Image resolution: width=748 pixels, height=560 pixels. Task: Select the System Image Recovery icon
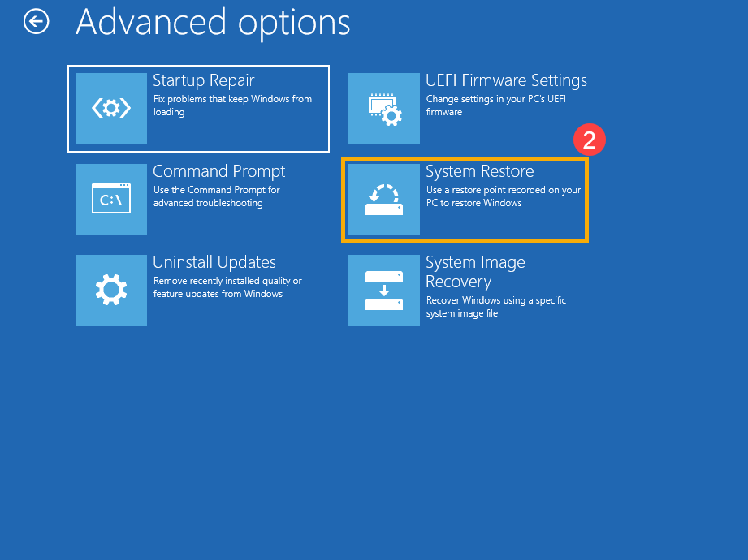pos(384,291)
